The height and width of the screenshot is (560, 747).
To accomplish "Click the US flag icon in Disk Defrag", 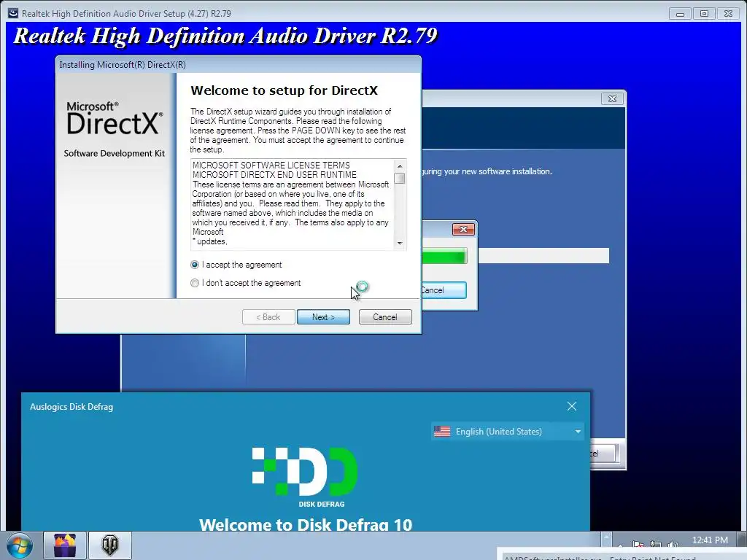I will (x=442, y=432).
